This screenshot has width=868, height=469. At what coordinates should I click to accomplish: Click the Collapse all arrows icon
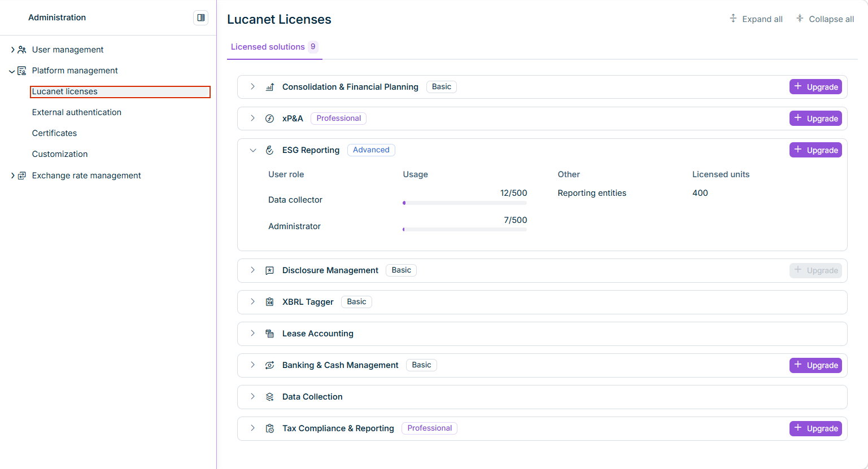point(800,19)
